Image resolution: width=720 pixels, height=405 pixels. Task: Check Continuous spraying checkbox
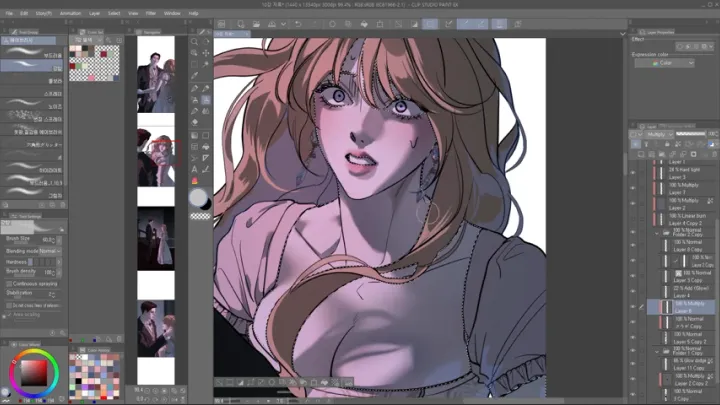[x=9, y=284]
